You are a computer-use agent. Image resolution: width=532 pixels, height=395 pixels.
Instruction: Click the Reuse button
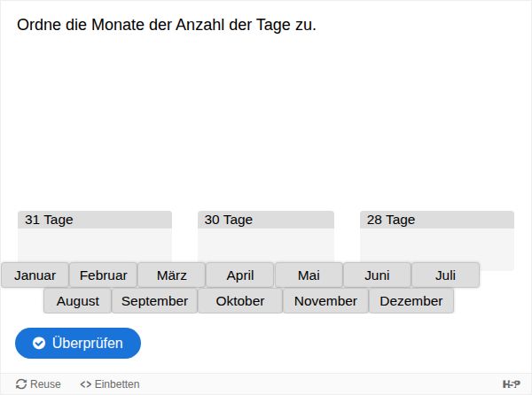click(38, 384)
